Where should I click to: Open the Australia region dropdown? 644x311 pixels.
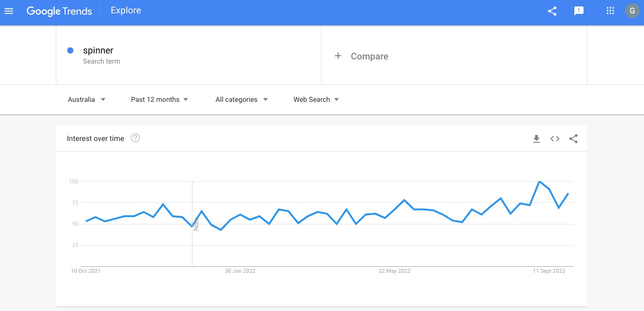(x=87, y=99)
